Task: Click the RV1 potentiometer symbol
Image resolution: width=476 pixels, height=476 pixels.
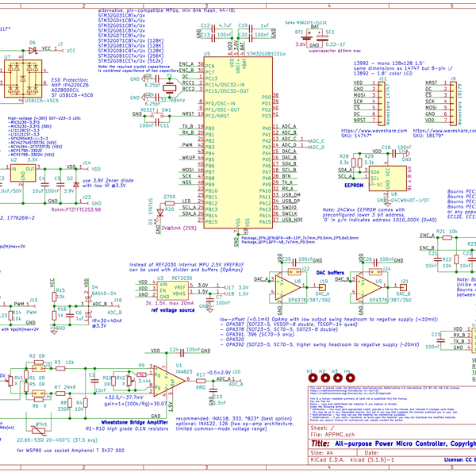Action: coord(10,381)
